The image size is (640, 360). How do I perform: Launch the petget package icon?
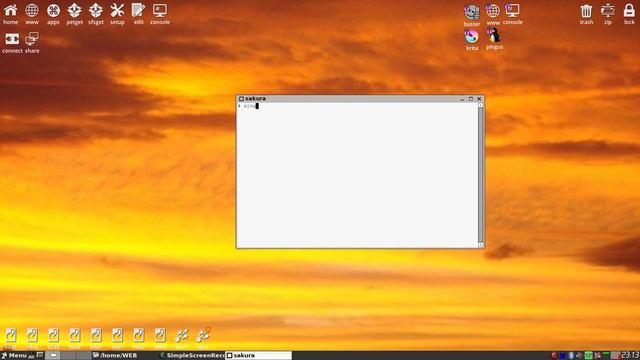[74, 14]
